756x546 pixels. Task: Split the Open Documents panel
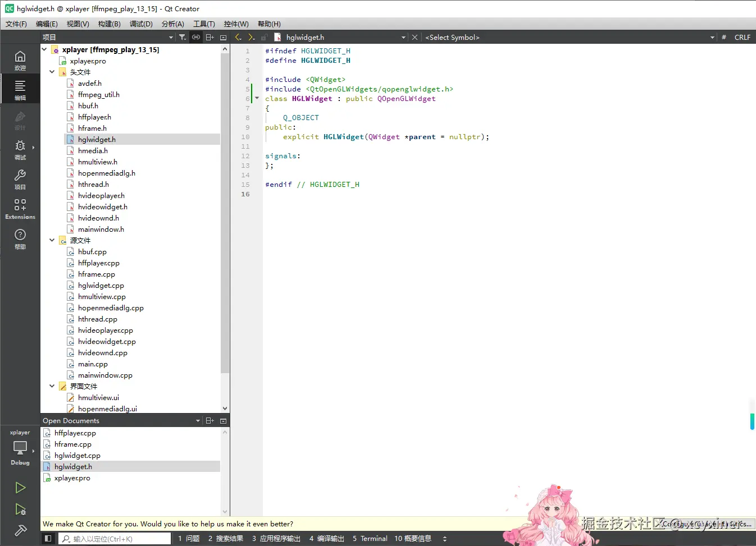(x=210, y=420)
